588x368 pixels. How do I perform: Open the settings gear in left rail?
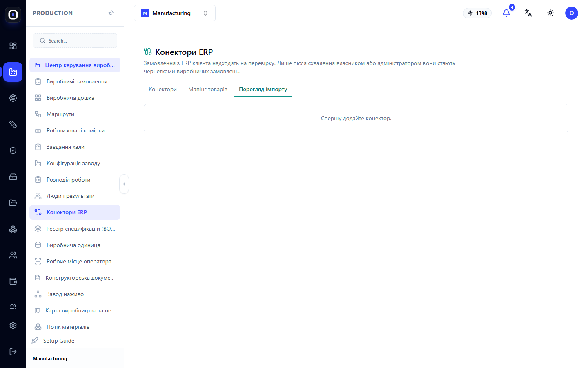[13, 325]
